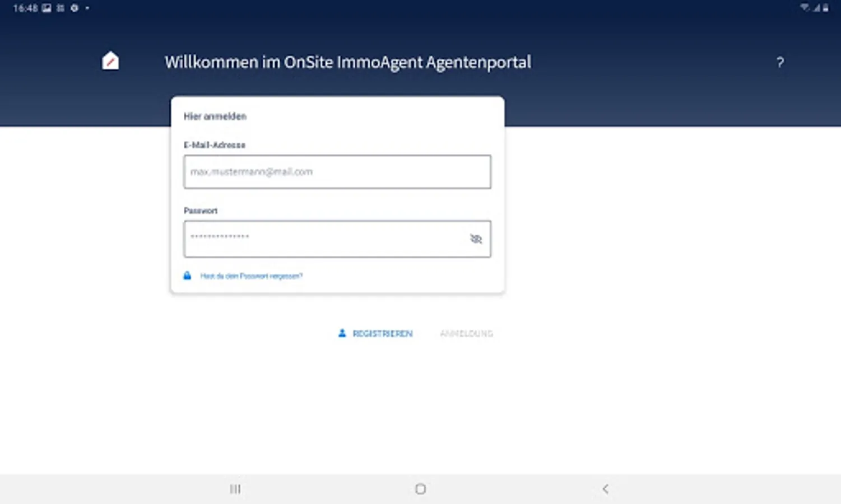Tap the lock icon beside password reset
This screenshot has height=504, width=841.
pyautogui.click(x=187, y=276)
